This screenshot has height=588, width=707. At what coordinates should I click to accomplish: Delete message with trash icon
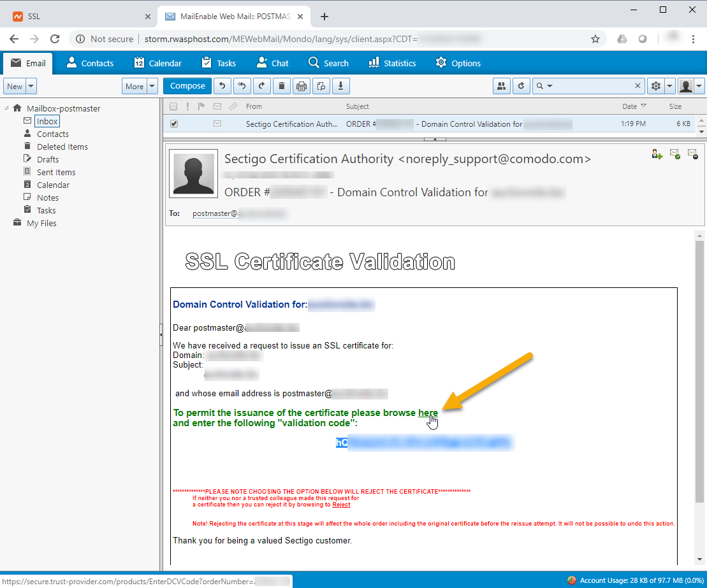tap(282, 86)
